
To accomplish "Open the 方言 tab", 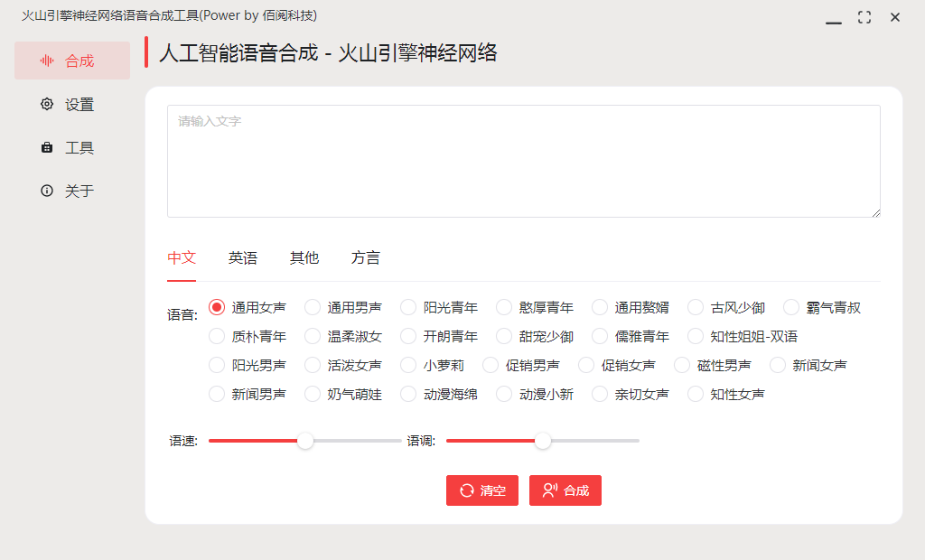I will click(x=366, y=257).
